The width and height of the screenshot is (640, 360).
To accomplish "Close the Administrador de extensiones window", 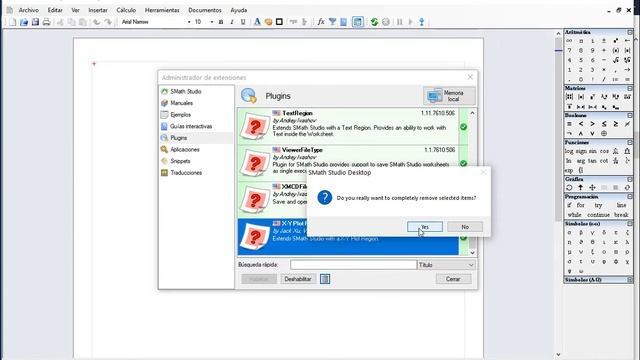I will click(470, 77).
